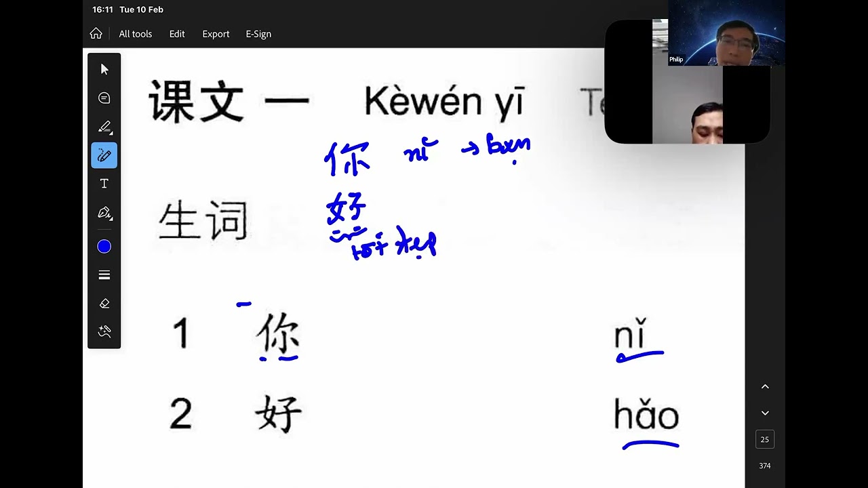
Task: Select the eraser tool
Action: click(x=104, y=304)
